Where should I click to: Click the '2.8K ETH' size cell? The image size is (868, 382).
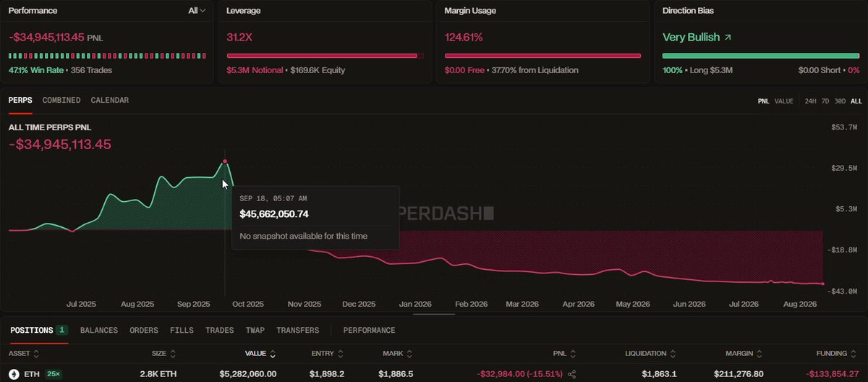(x=159, y=374)
